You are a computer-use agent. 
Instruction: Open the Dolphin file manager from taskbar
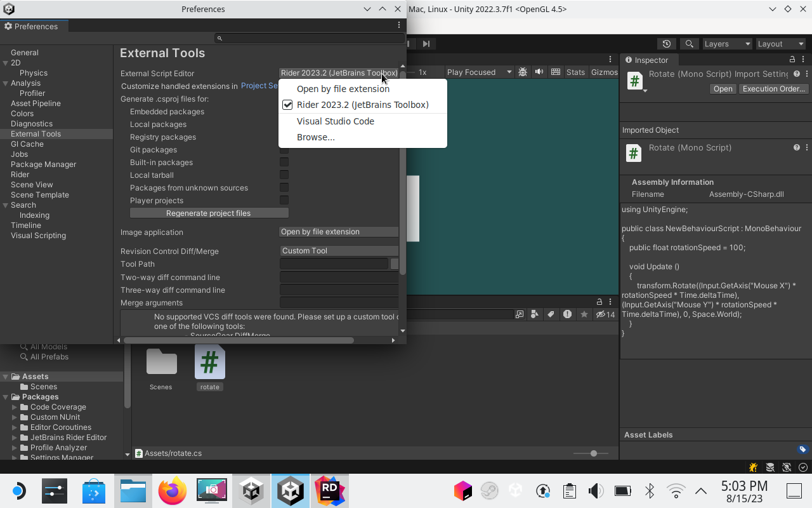[133, 491]
